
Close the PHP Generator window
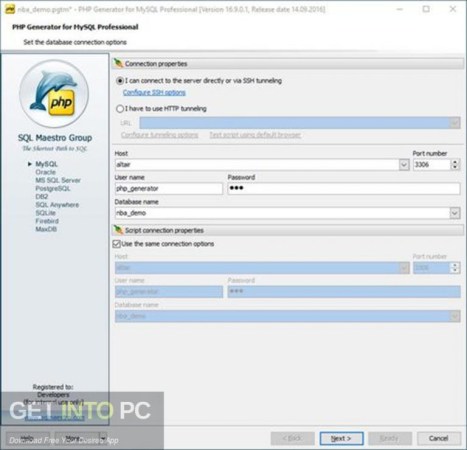[453, 9]
